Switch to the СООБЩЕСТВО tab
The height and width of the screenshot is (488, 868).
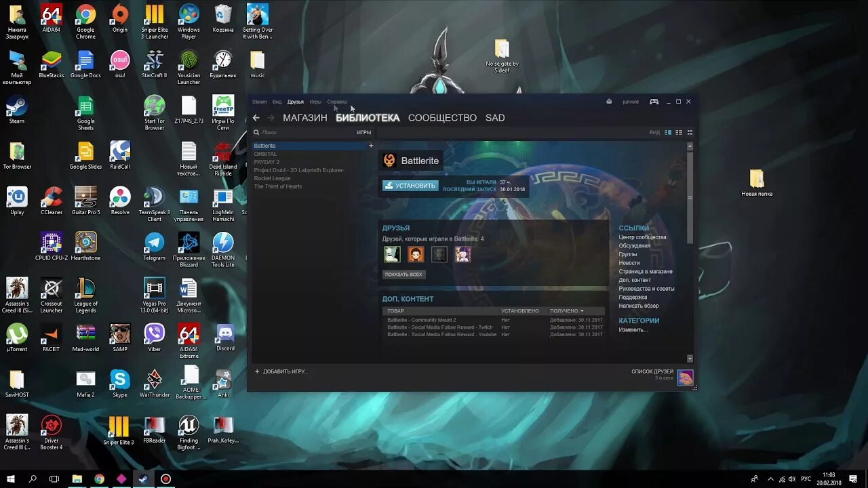coord(442,118)
